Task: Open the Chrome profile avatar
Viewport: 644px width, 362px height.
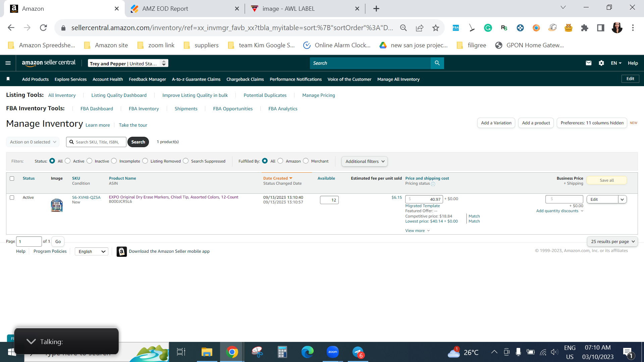Action: pos(617,28)
